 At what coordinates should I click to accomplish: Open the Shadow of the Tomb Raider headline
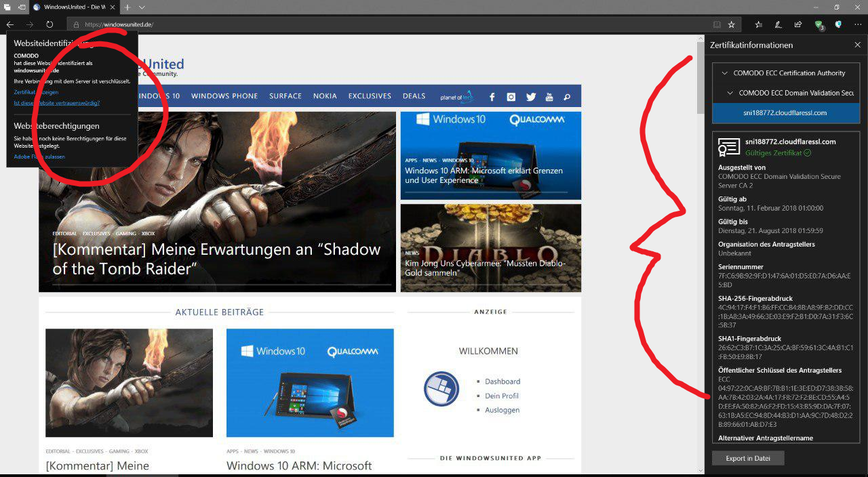216,259
